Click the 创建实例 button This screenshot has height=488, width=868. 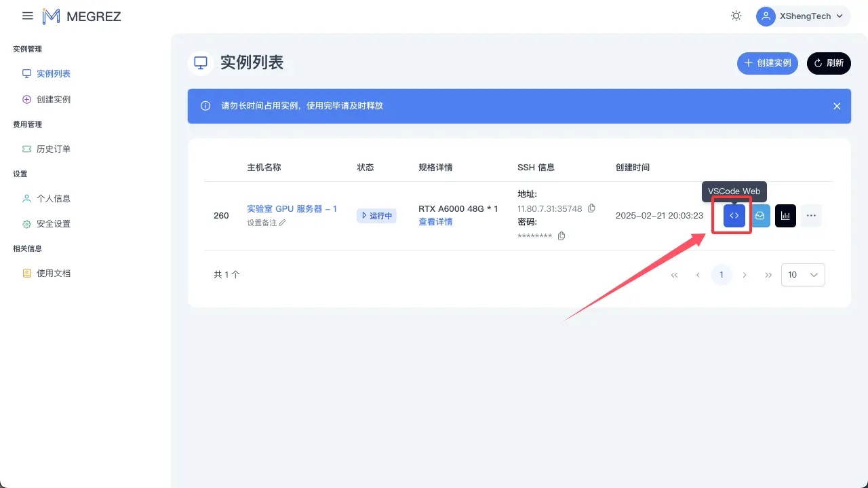(x=767, y=63)
